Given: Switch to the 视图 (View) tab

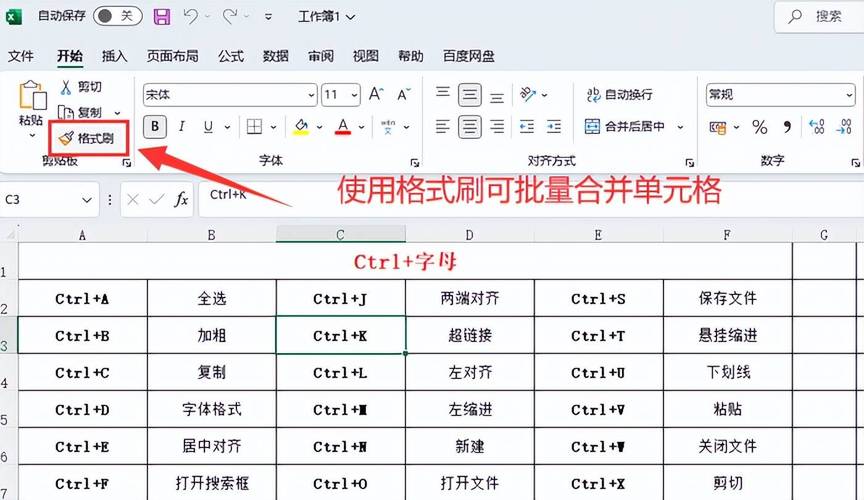Looking at the screenshot, I should [366, 56].
